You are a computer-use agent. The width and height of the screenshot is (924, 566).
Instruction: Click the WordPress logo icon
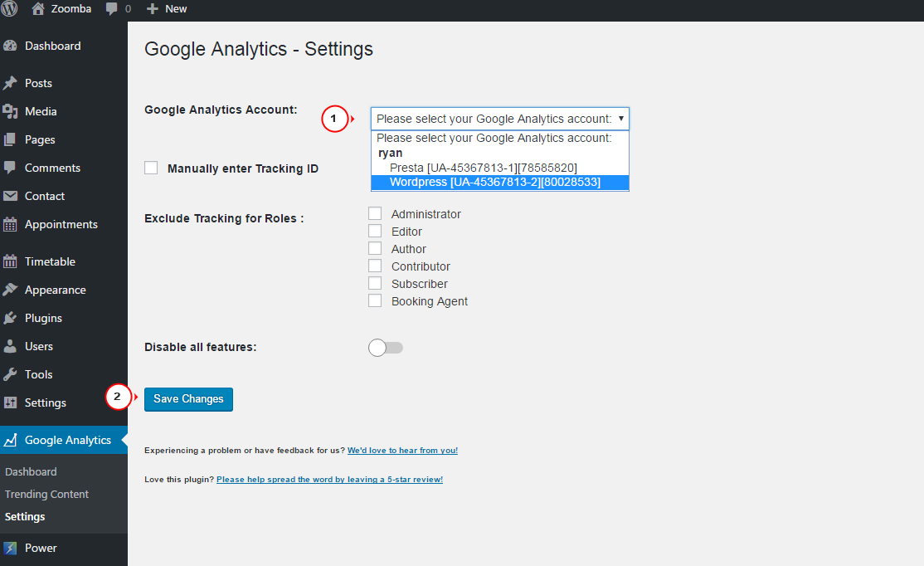[x=9, y=8]
